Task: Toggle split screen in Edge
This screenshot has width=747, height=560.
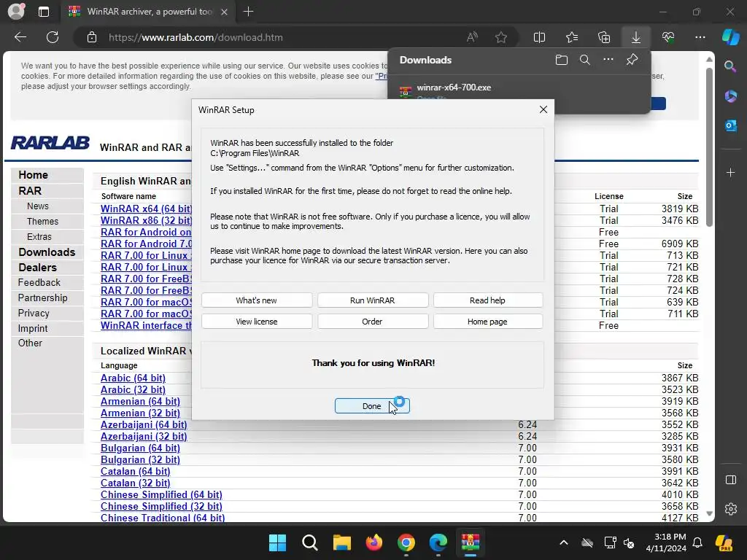Action: coord(539,37)
